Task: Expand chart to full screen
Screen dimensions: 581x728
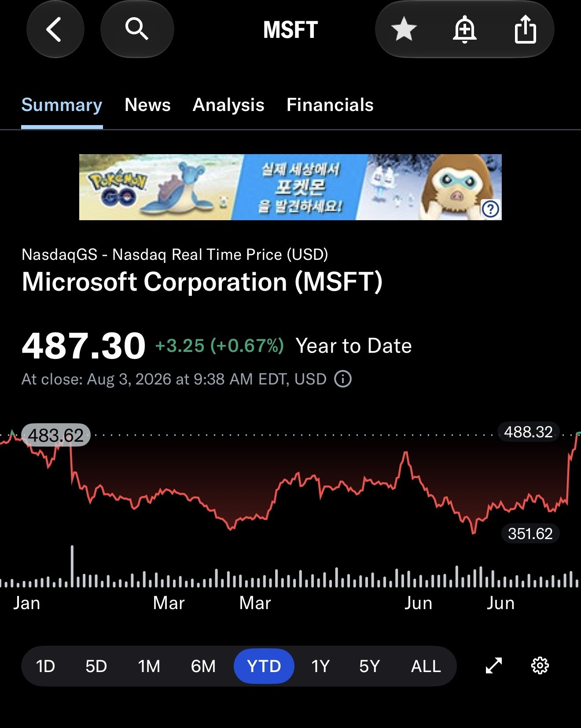Action: [494, 665]
